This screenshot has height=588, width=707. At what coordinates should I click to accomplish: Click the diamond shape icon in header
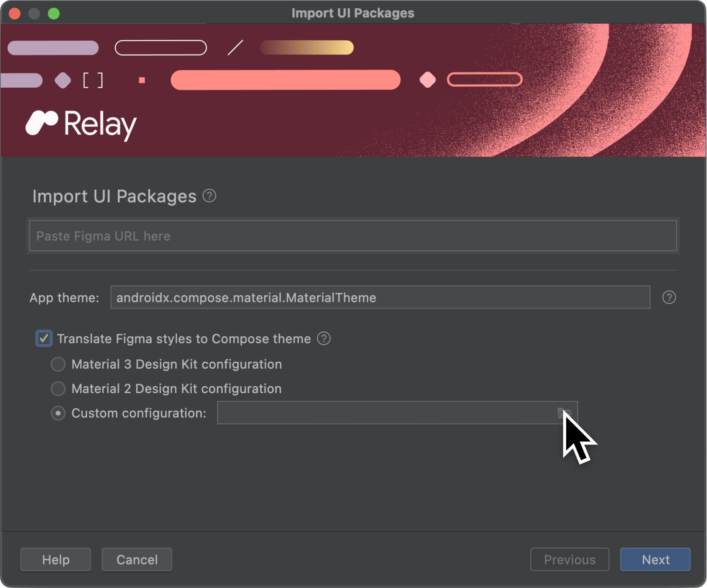coord(64,79)
